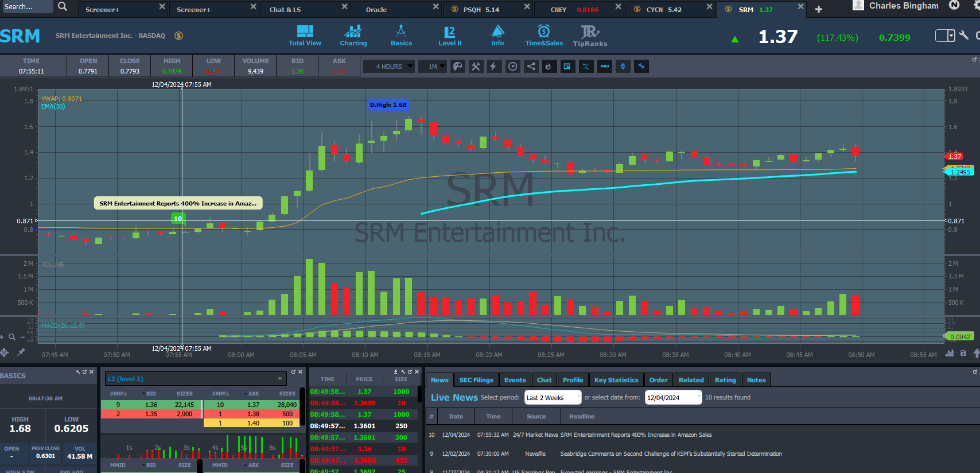Open the Info module

497,36
